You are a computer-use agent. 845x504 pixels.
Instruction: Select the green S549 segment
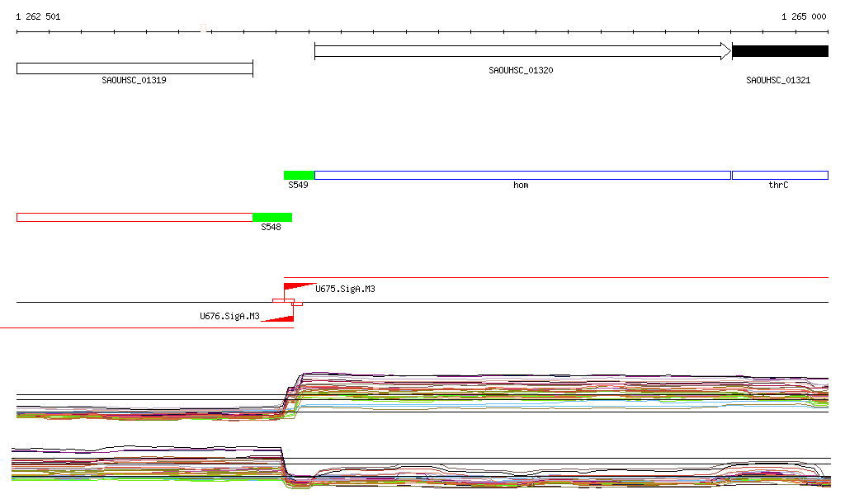coord(299,175)
